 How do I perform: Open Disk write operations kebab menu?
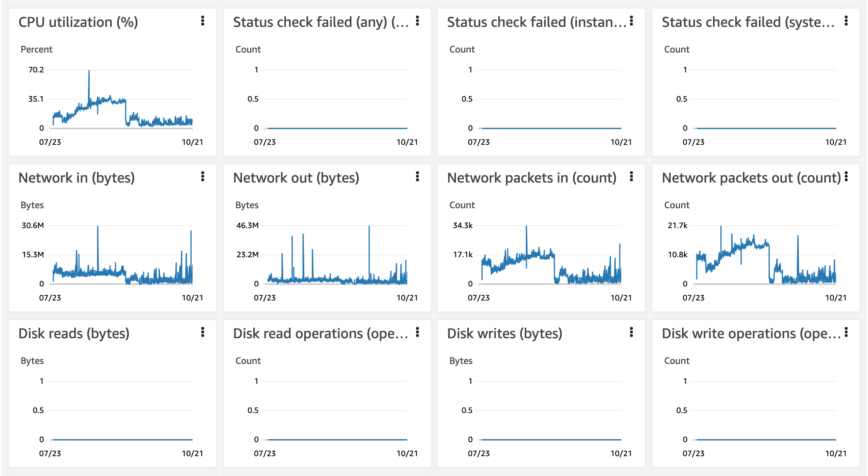pos(846,332)
